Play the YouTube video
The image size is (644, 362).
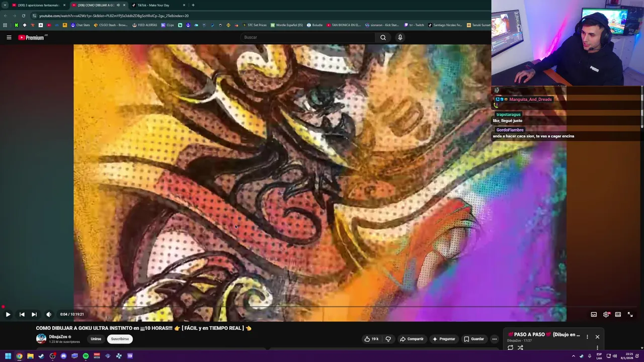pyautogui.click(x=8, y=314)
